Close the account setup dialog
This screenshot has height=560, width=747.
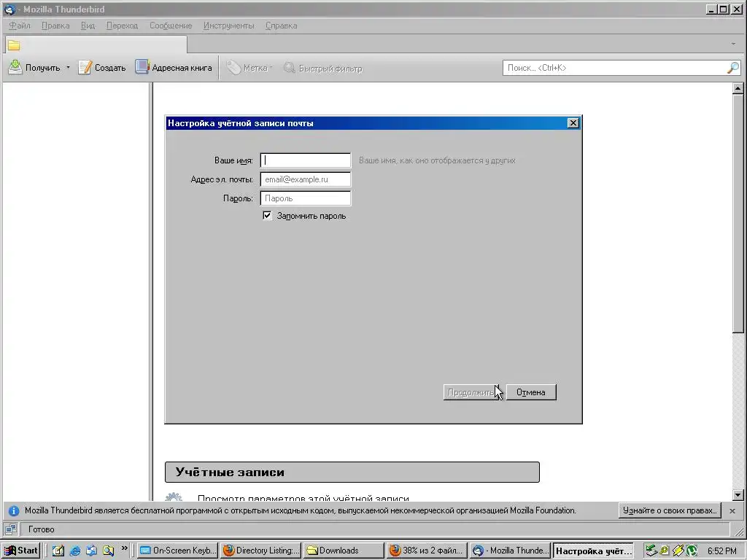pos(573,123)
